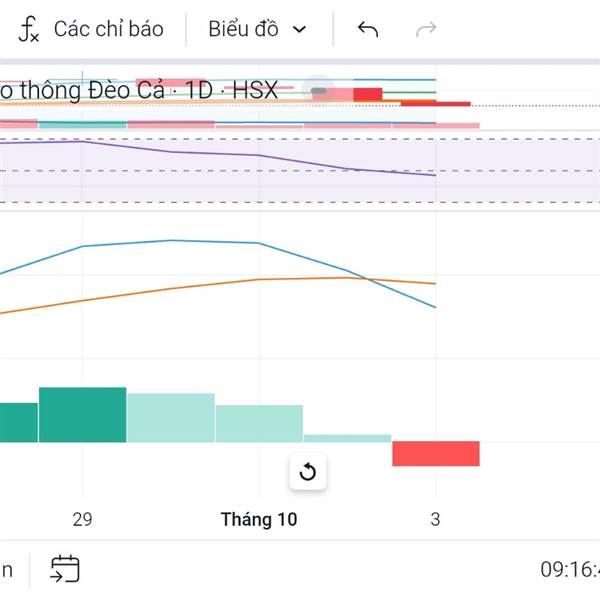This screenshot has height=600, width=600.
Task: Open the fx indicators icon
Action: pos(29,29)
